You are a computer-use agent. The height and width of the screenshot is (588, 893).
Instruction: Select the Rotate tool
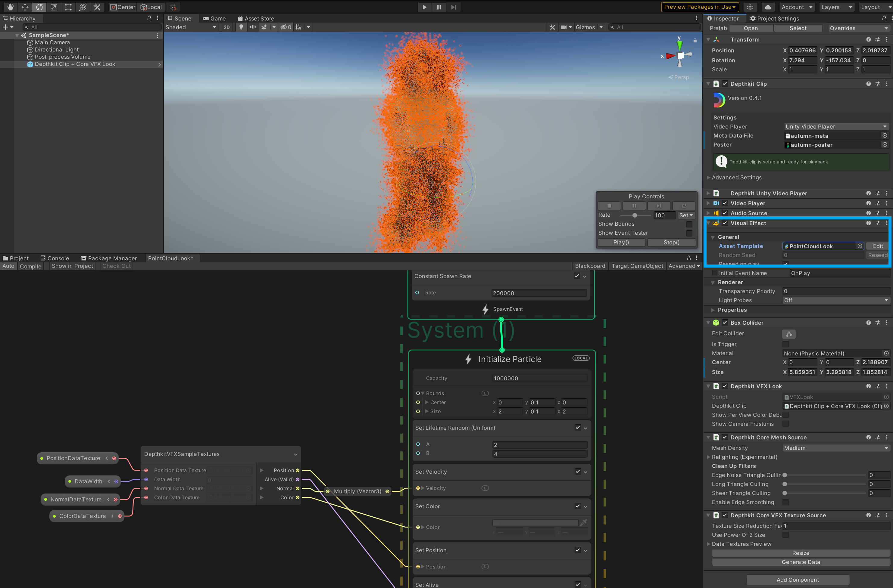[x=39, y=7]
